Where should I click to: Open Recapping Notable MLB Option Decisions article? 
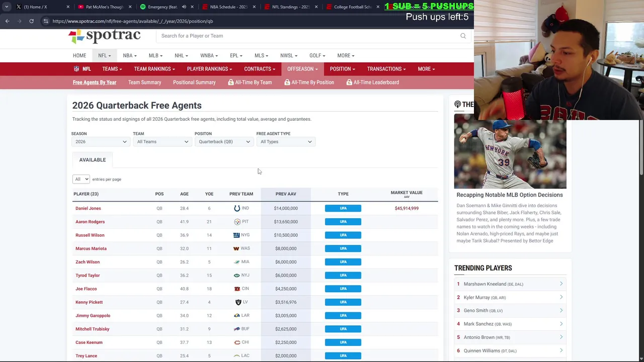coord(510,195)
